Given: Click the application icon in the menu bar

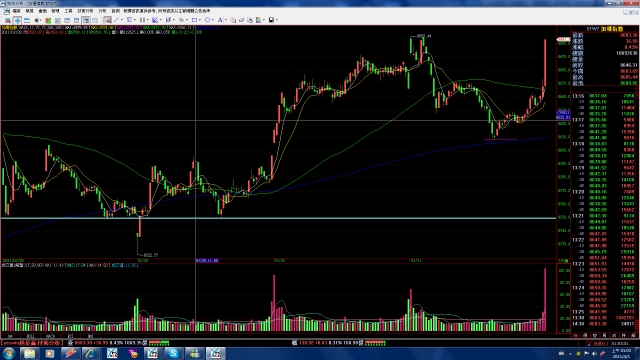Looking at the screenshot, I should point(7,11).
